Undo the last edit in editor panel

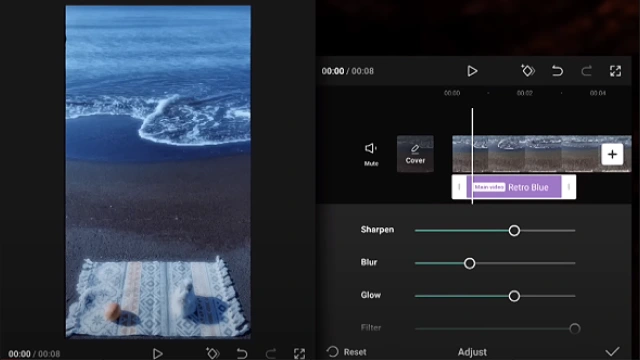557,71
